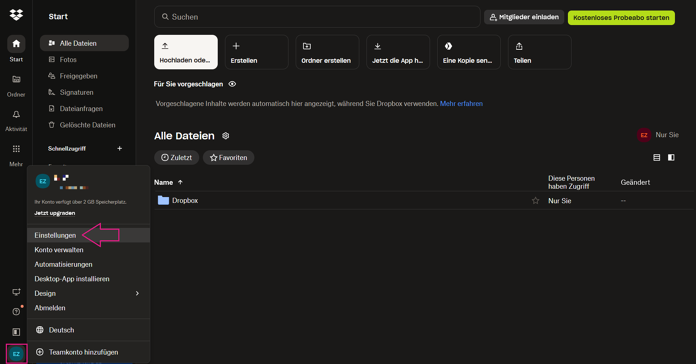Click the EZ account avatar at bottom left
The image size is (696, 364).
point(16,354)
